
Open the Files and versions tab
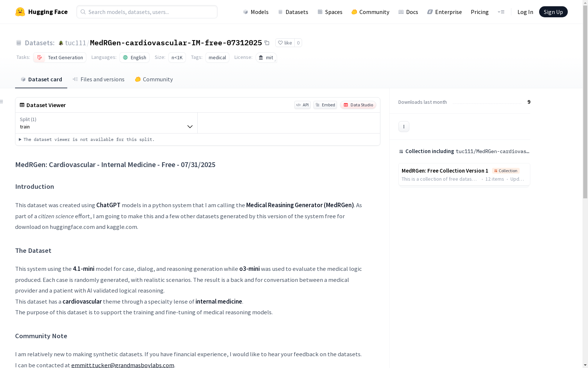pyautogui.click(x=98, y=79)
